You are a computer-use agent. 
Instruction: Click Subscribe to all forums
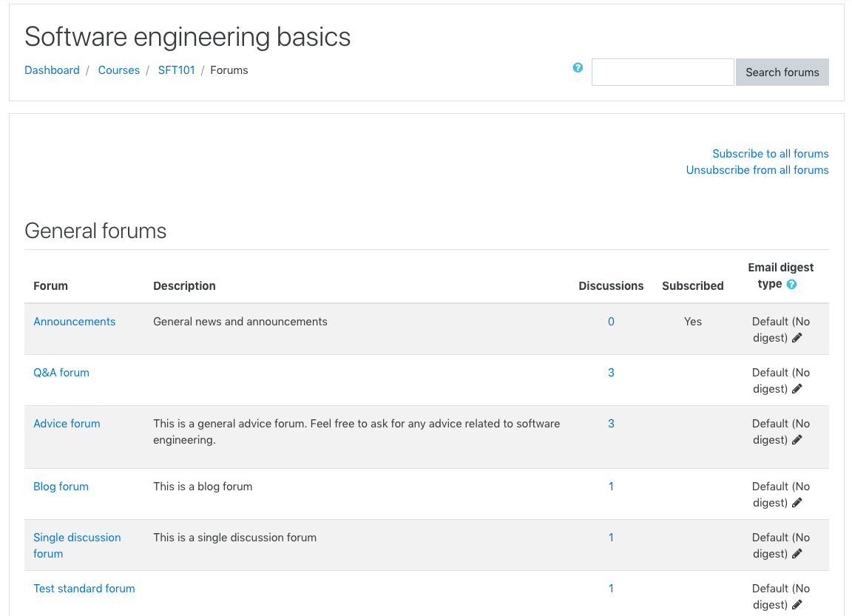[x=771, y=154]
